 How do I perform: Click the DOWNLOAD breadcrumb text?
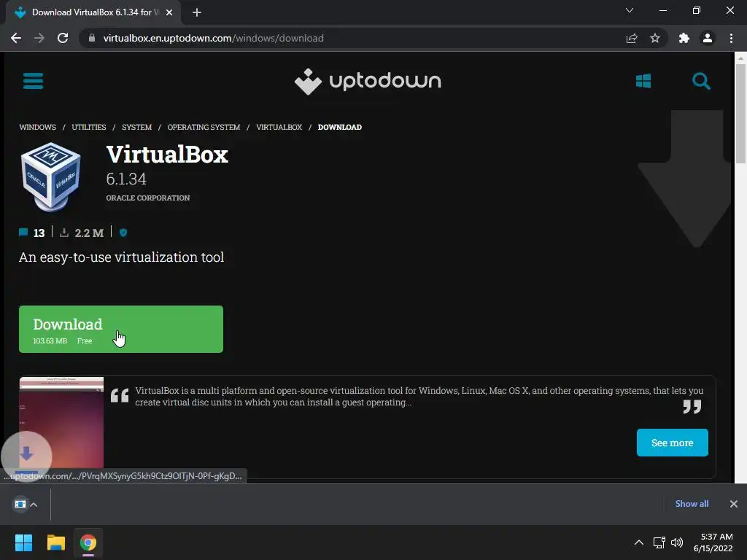point(340,127)
